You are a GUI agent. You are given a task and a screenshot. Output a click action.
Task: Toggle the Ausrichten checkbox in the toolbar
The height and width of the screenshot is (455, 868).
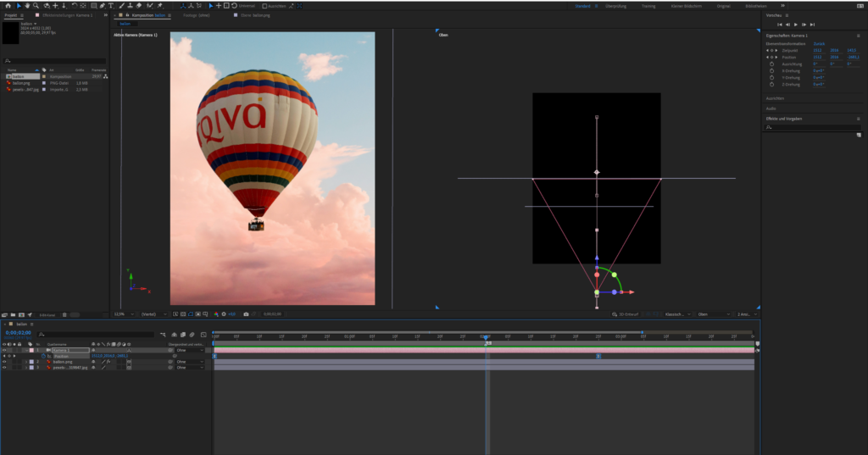tap(264, 6)
